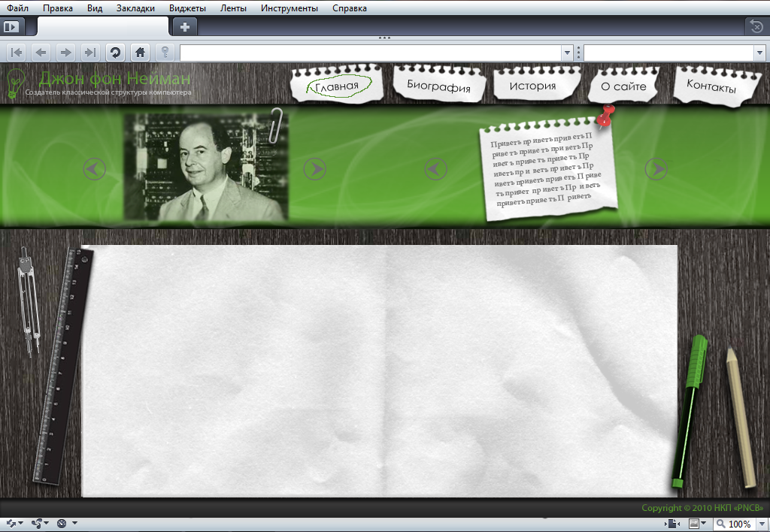The image size is (770, 532).
Task: Toggle the side panel button left of tabs
Action: pyautogui.click(x=12, y=26)
